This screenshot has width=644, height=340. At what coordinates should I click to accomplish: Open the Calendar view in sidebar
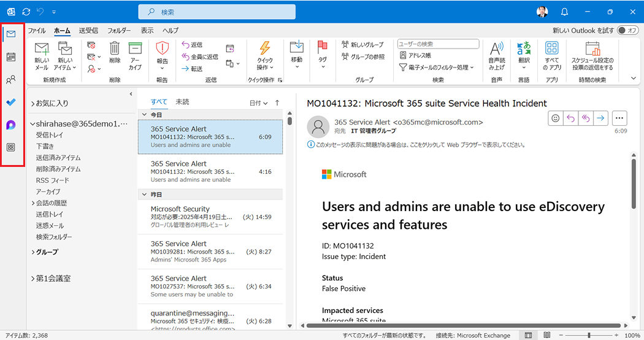[x=11, y=56]
